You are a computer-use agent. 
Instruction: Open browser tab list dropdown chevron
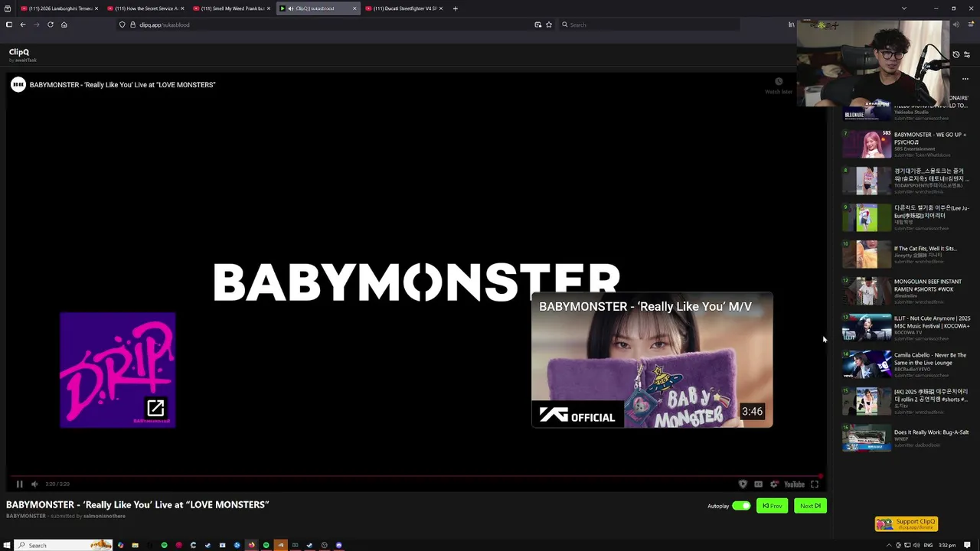point(904,8)
